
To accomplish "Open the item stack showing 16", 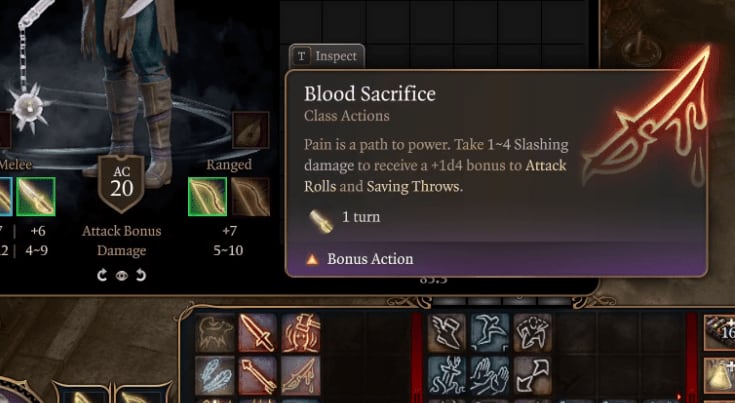I will (x=720, y=332).
